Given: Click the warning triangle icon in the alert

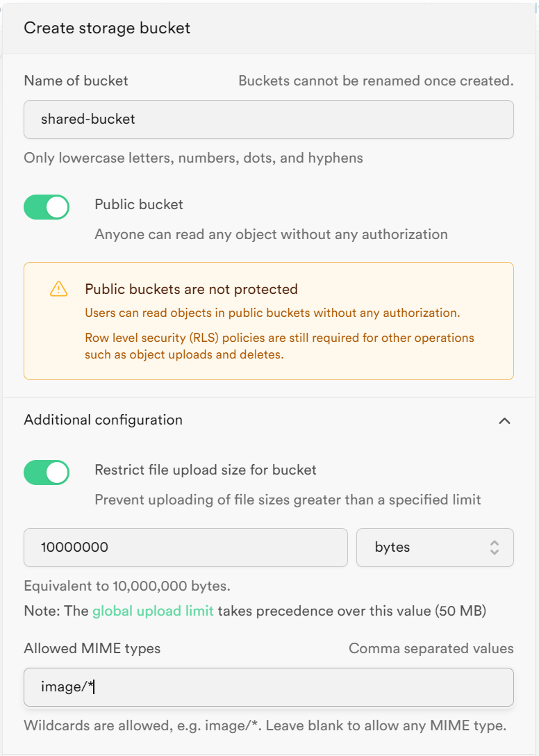Looking at the screenshot, I should click(59, 289).
